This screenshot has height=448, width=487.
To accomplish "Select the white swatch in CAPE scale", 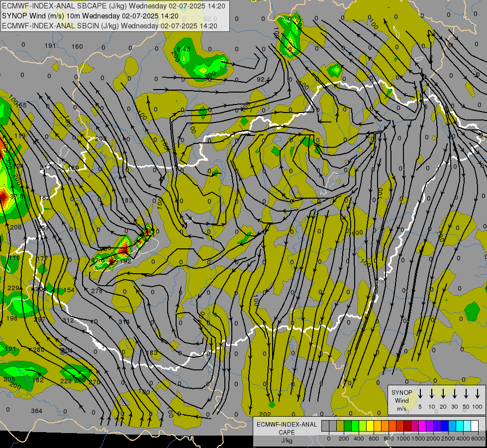I will click(x=474, y=426).
